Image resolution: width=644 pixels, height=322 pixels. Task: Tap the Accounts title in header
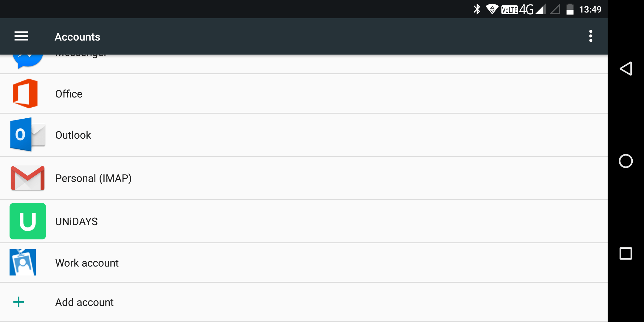pos(78,37)
